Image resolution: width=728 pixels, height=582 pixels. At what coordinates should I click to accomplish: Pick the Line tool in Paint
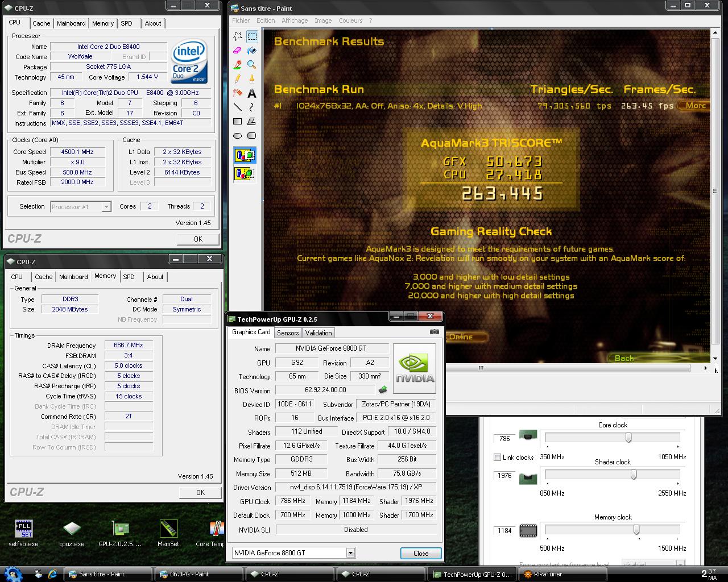pyautogui.click(x=238, y=107)
